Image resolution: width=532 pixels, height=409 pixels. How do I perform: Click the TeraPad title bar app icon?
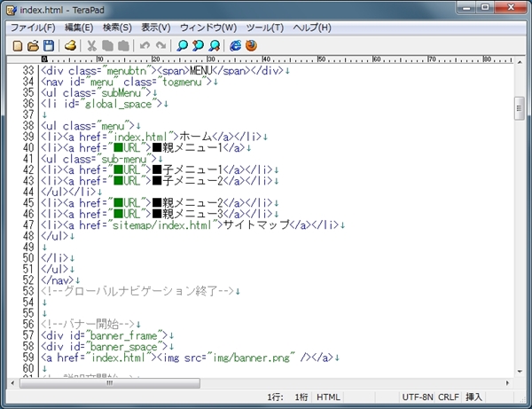point(12,11)
